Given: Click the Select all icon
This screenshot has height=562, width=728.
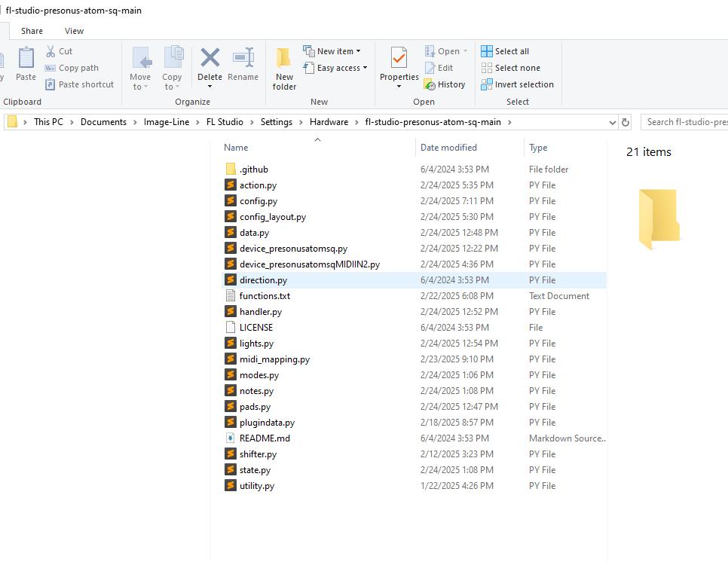Looking at the screenshot, I should [487, 51].
